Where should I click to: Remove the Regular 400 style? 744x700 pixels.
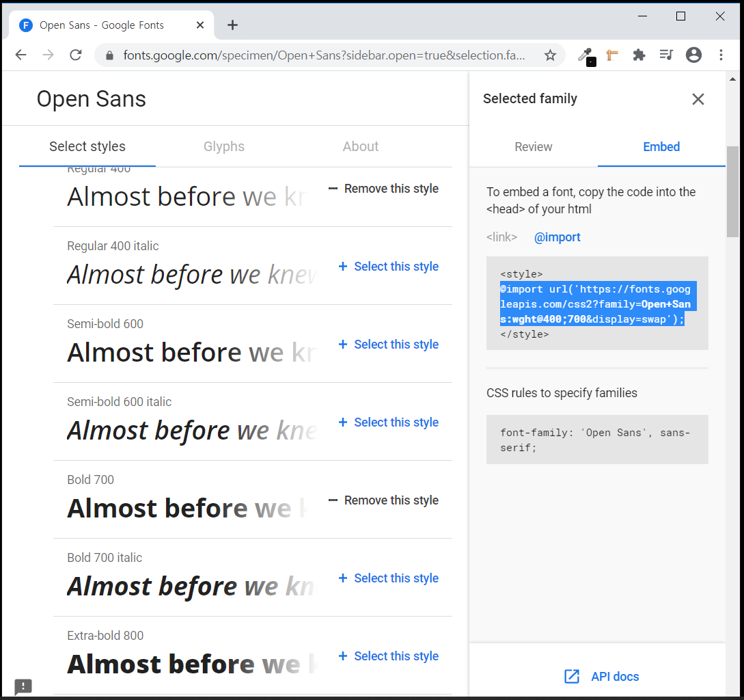click(x=383, y=189)
